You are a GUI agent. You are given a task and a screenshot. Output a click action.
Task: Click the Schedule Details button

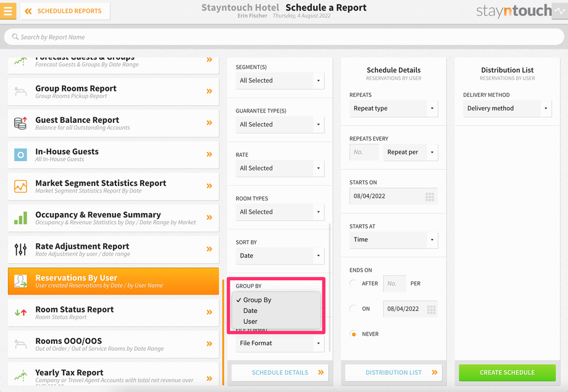280,372
